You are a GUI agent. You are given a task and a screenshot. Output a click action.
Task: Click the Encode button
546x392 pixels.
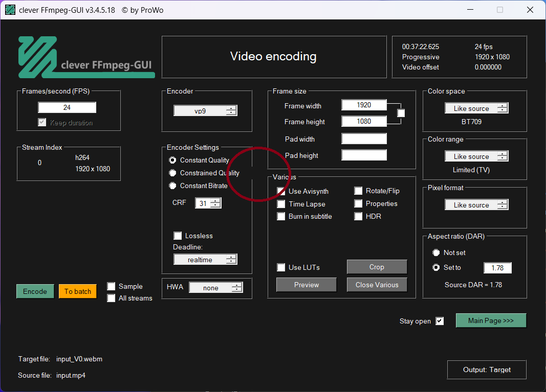click(x=35, y=291)
